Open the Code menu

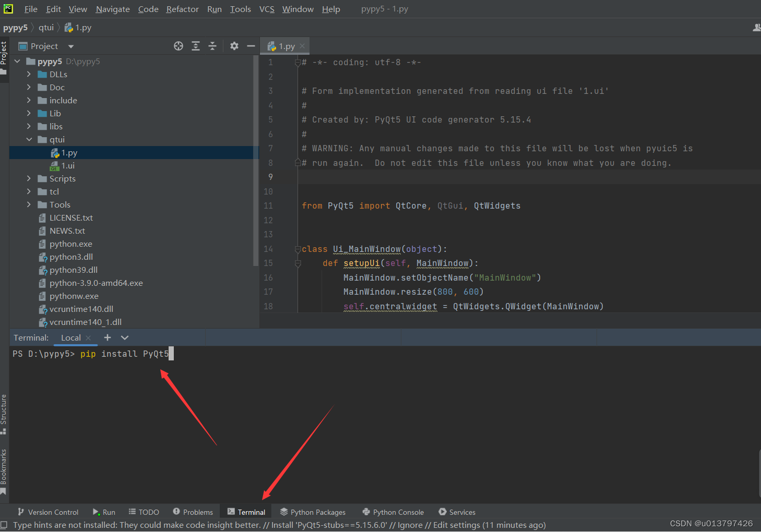click(x=148, y=9)
